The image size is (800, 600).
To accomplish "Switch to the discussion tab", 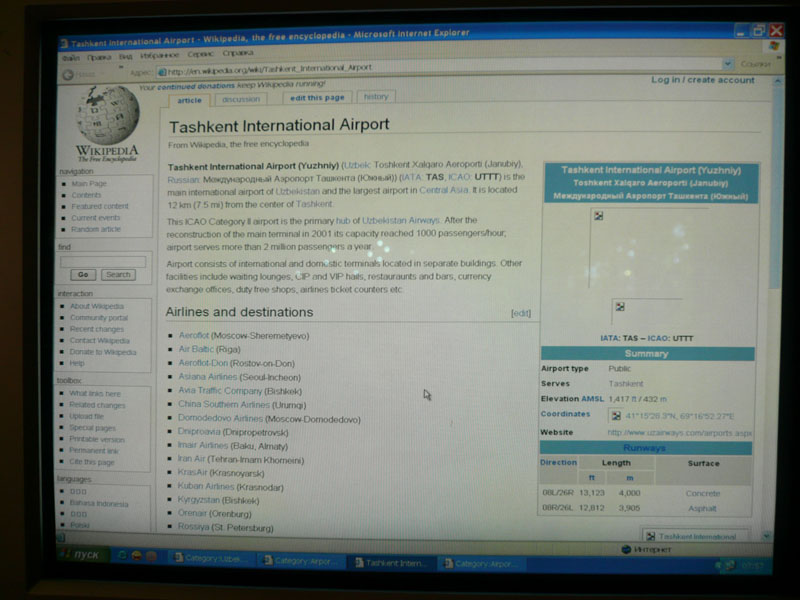I will tap(241, 99).
